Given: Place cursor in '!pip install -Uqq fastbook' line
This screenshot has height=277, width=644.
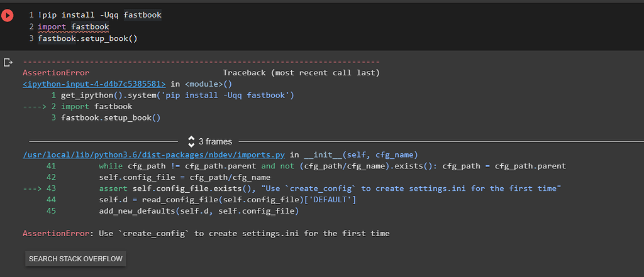Looking at the screenshot, I should click(102, 14).
